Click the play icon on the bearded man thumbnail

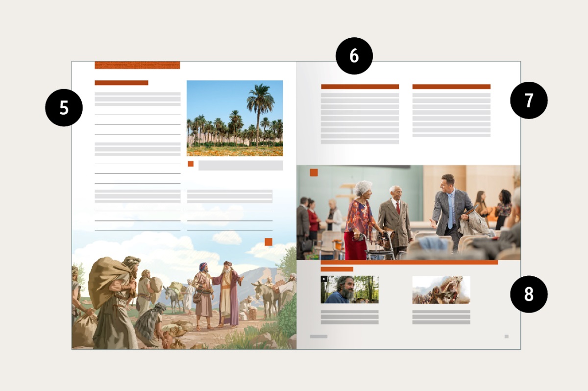324,279
